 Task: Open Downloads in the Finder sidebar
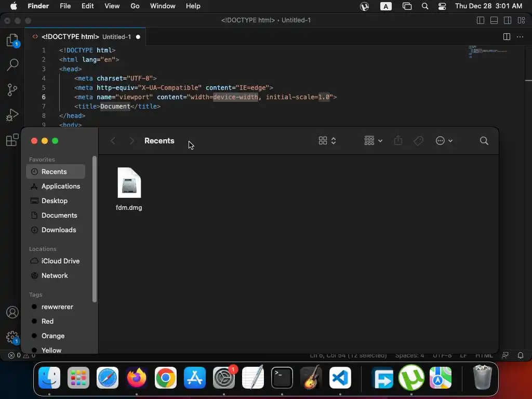56,230
